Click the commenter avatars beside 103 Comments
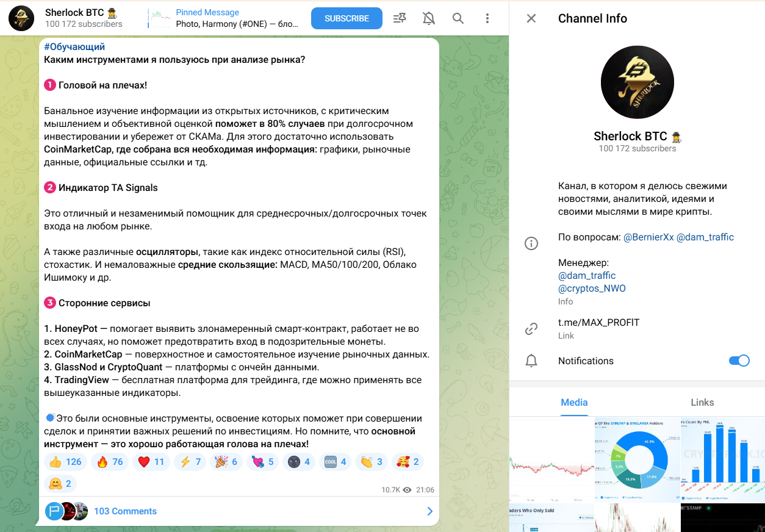 [x=66, y=511]
